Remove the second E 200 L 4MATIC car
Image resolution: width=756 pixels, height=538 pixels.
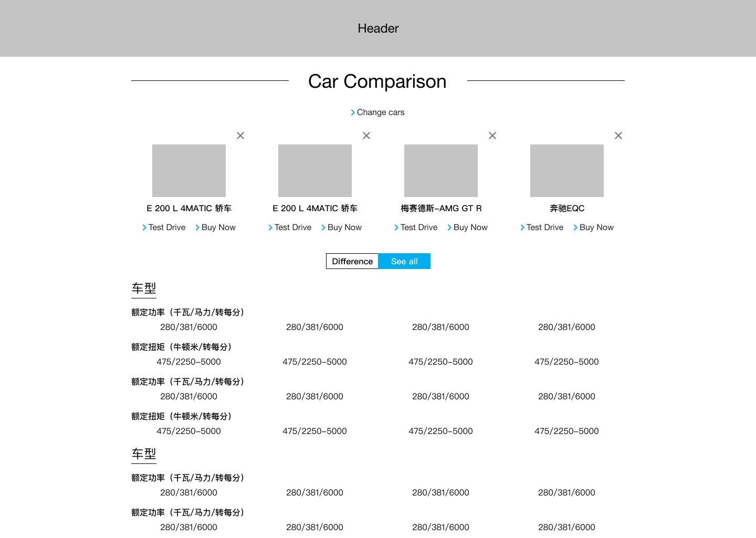366,136
